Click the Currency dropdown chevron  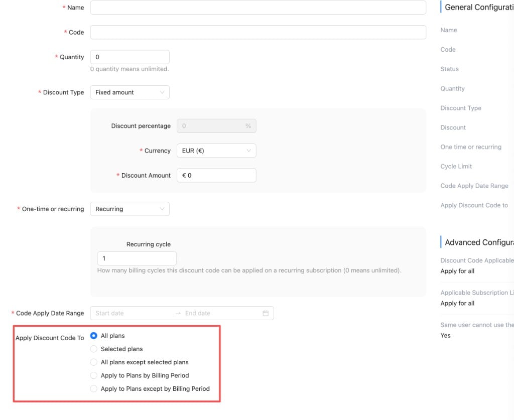248,151
